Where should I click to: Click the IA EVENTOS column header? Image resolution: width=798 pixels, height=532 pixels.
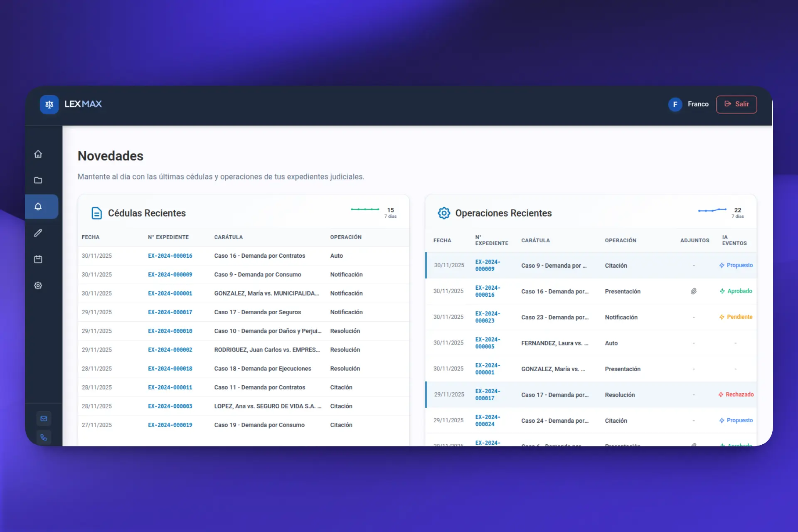click(734, 240)
